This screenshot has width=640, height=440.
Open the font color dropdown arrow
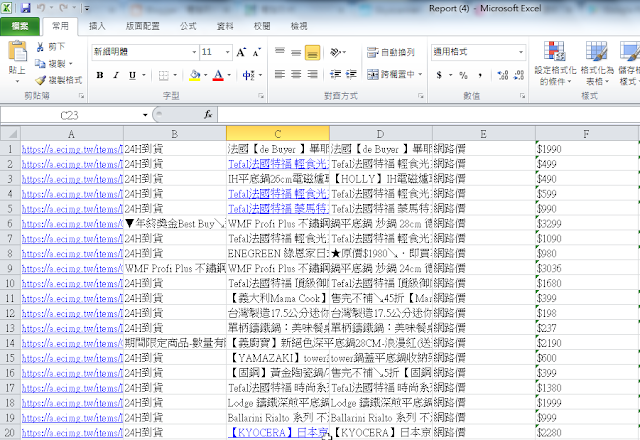[x=229, y=75]
